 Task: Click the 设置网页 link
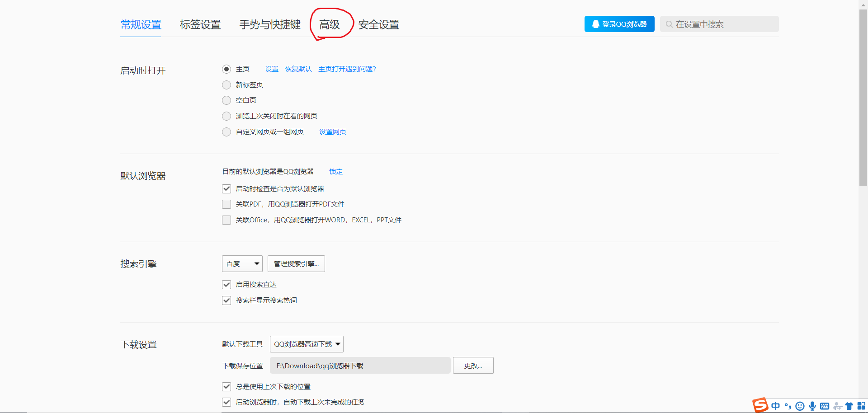pos(333,132)
